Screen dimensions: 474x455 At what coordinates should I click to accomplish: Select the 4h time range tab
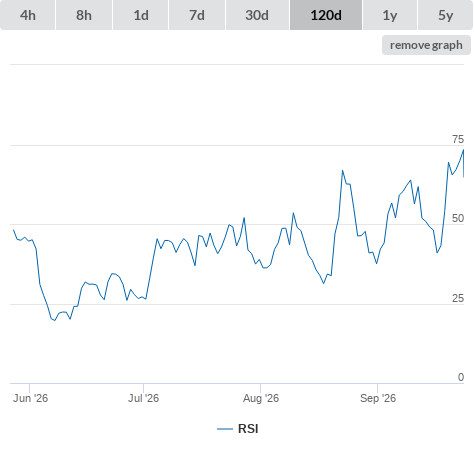[28, 15]
